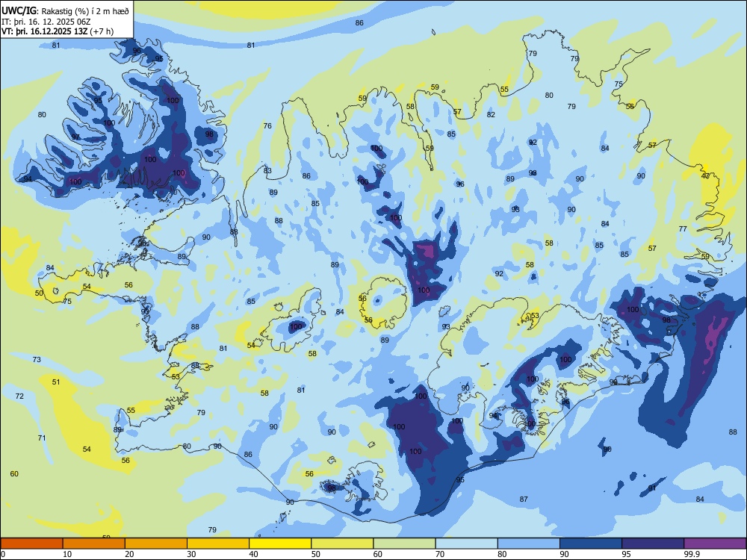Viewport: 747px width, 560px height.
Task: Click the bright yellow 40–50 legend band
Action: coord(280,544)
